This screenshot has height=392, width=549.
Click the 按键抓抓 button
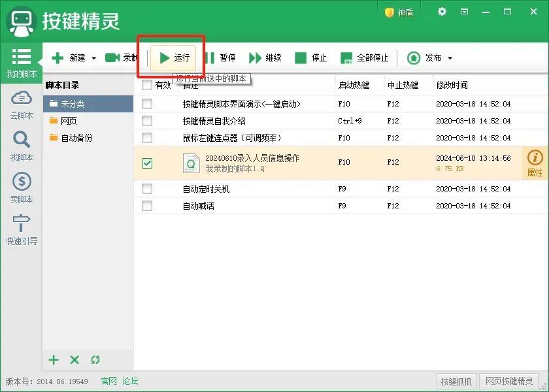pos(456,381)
